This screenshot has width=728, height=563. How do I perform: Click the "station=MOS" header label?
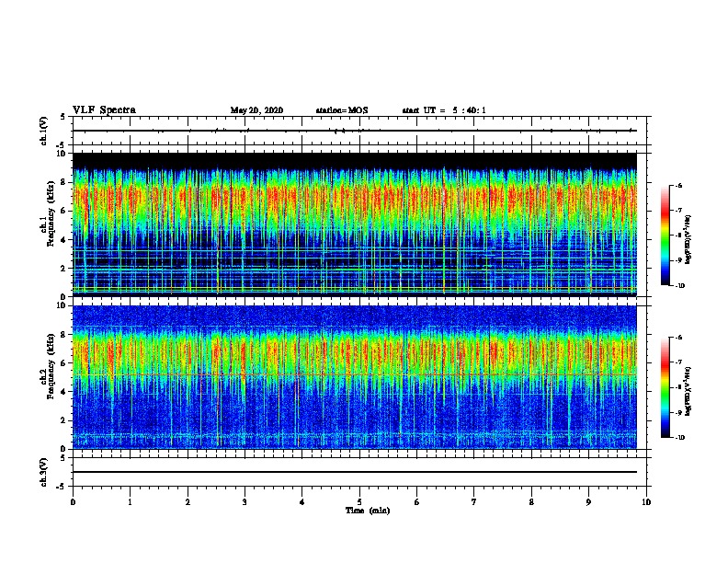342,110
